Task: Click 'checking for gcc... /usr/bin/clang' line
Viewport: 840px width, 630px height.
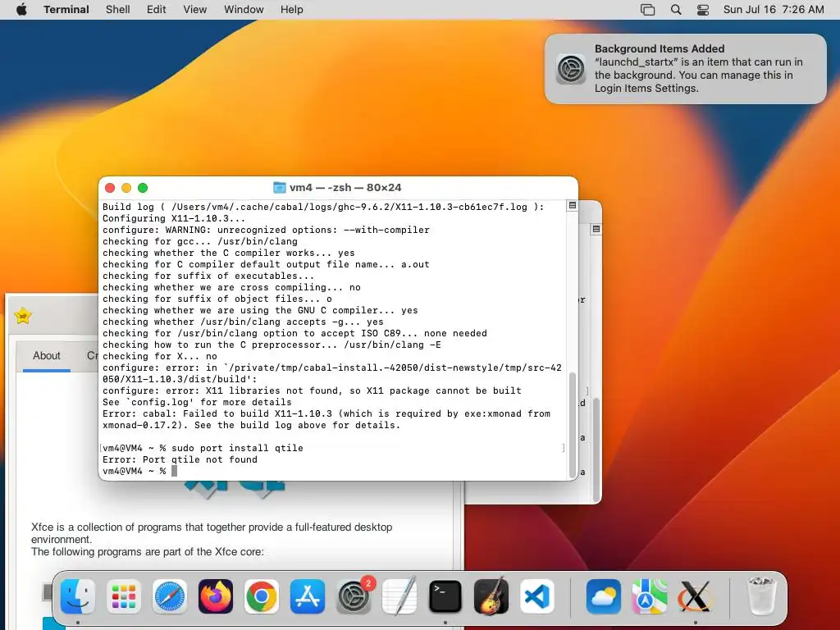Action: (200, 242)
